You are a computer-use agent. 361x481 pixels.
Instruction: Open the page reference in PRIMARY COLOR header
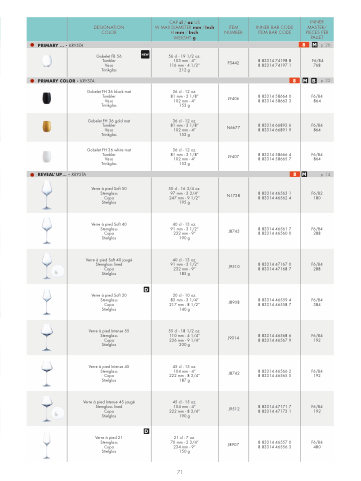(326, 81)
